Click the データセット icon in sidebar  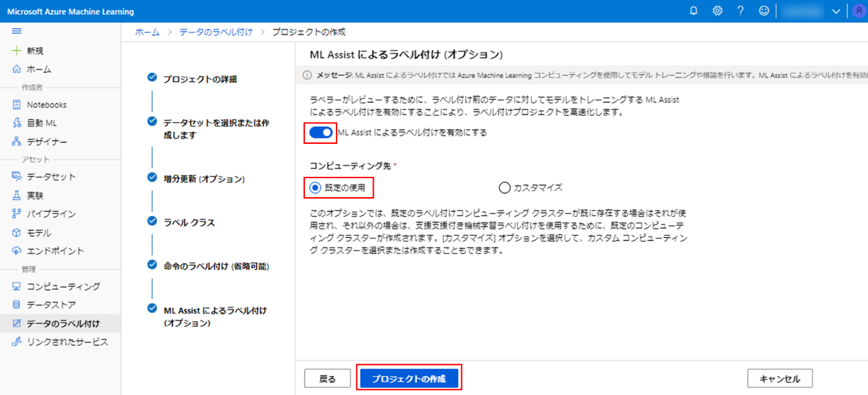coord(17,177)
